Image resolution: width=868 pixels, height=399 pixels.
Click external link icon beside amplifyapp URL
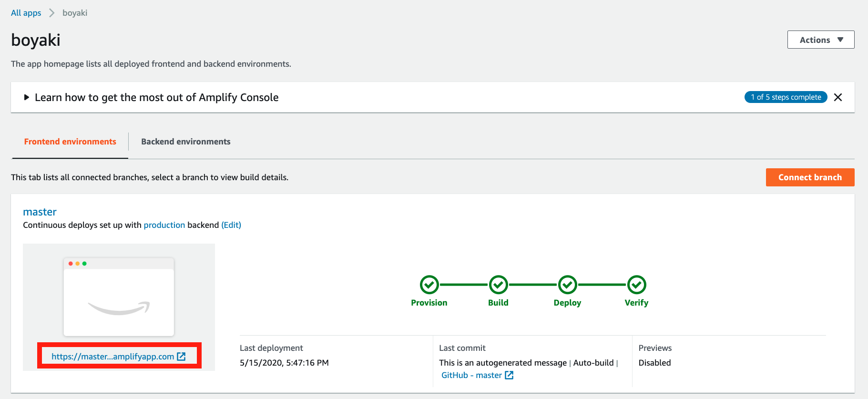(181, 357)
